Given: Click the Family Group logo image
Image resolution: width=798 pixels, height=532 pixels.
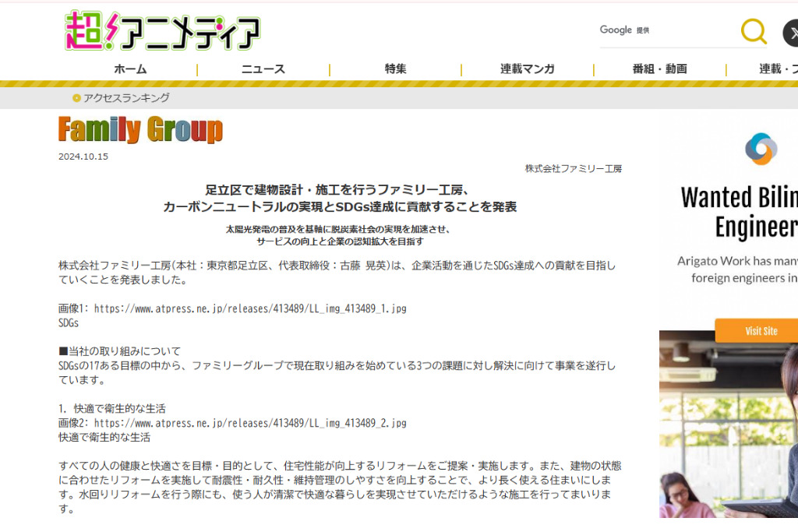Looking at the screenshot, I should pyautogui.click(x=140, y=129).
